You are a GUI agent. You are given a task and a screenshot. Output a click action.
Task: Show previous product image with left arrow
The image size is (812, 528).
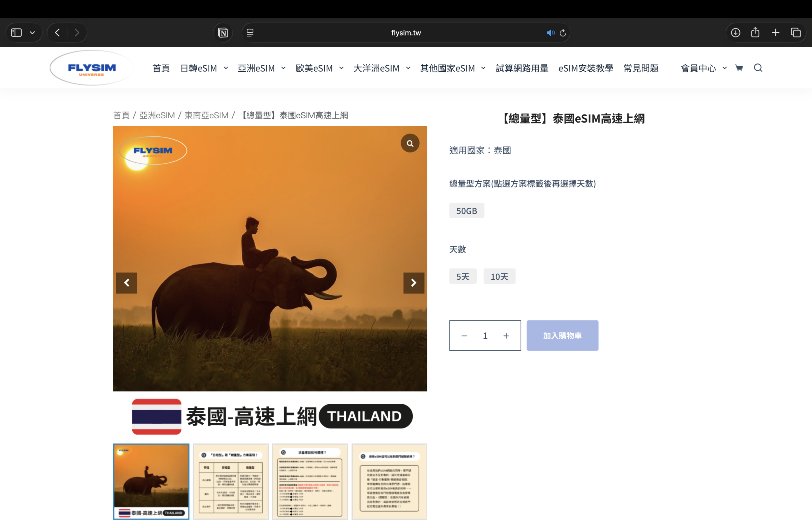(x=127, y=283)
